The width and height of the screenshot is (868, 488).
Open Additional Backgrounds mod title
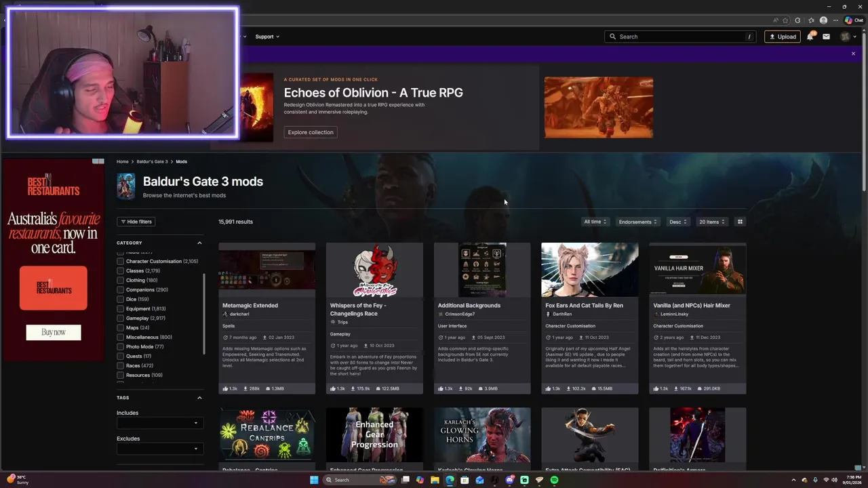coord(469,305)
